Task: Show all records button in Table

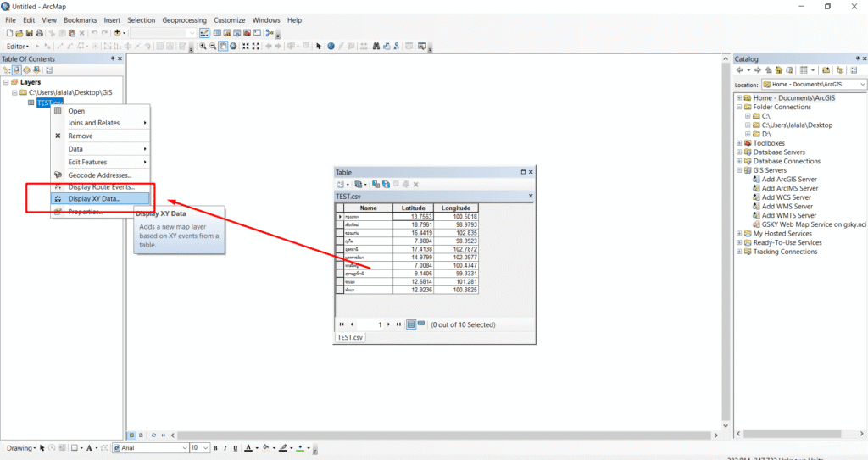Action: (411, 324)
